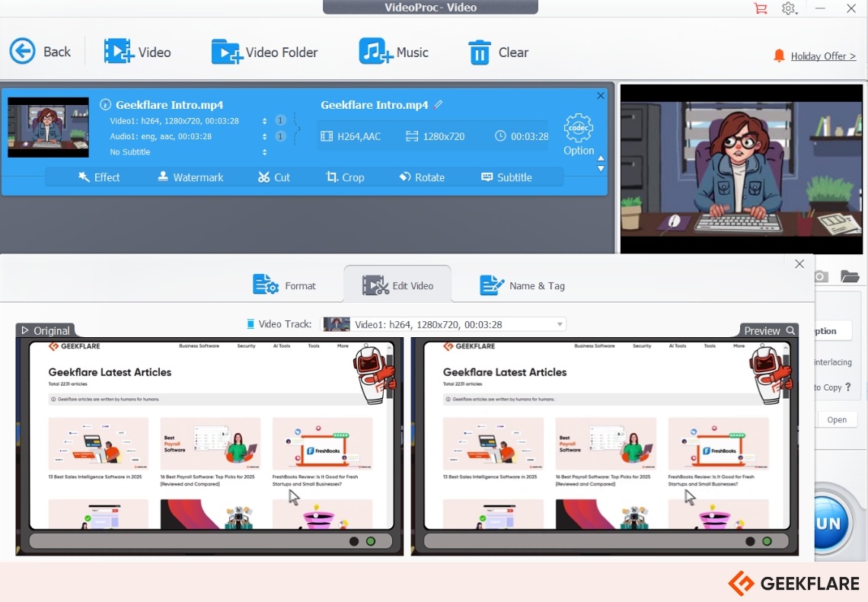Open the Watermark tool
This screenshot has height=602, width=868.
(190, 177)
